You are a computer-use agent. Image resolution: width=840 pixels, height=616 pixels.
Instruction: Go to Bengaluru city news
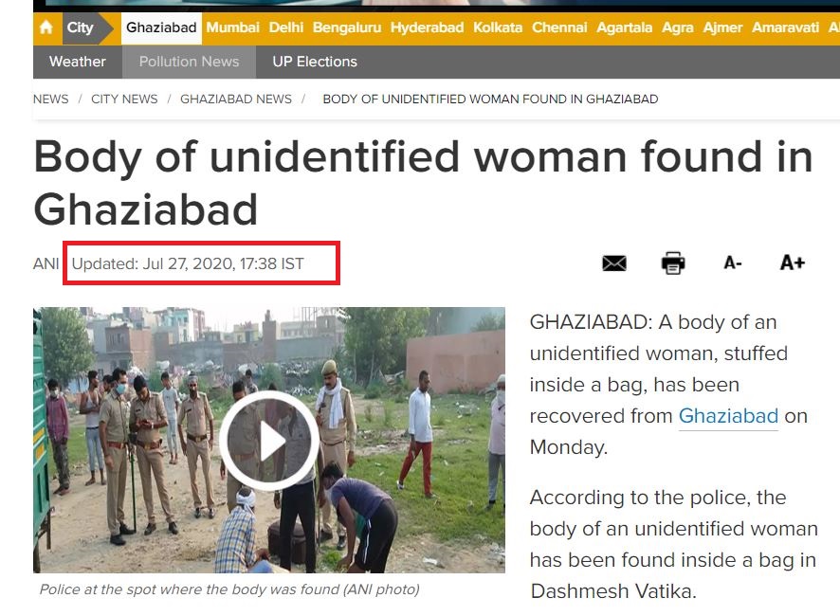click(347, 27)
